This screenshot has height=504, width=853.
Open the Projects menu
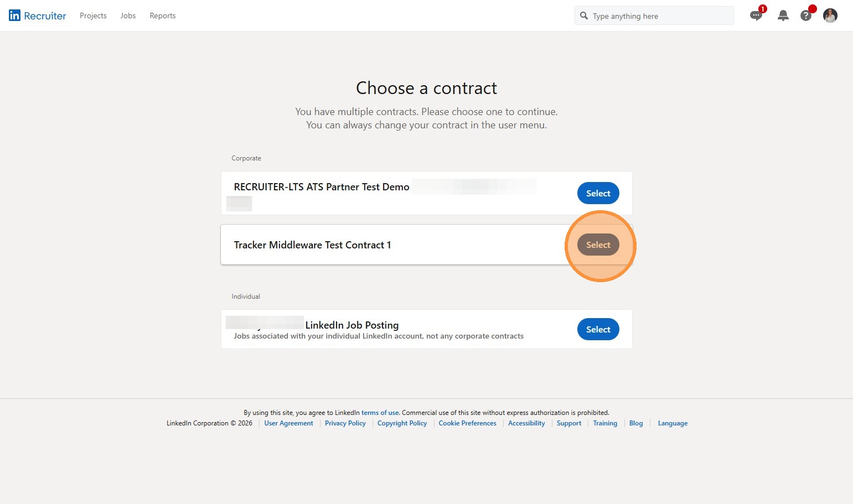point(93,15)
